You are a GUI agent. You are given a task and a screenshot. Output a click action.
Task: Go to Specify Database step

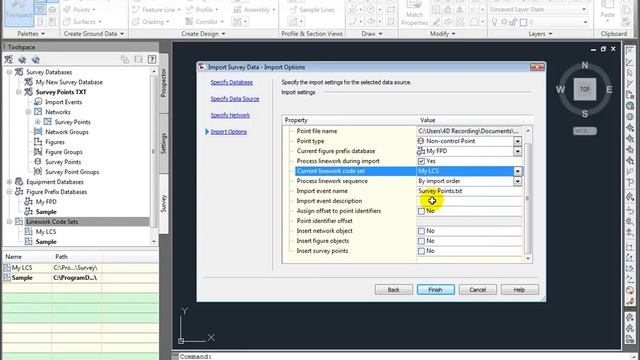[231, 82]
